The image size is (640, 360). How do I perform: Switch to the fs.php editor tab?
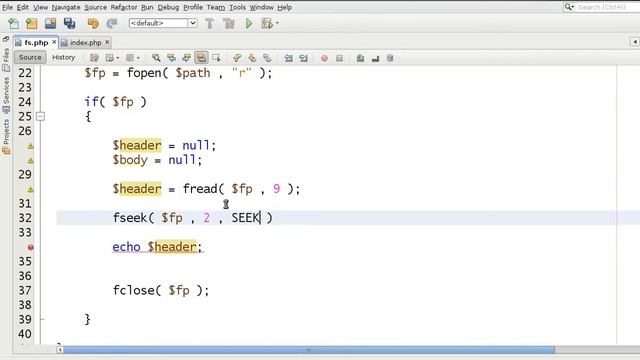pyautogui.click(x=36, y=42)
